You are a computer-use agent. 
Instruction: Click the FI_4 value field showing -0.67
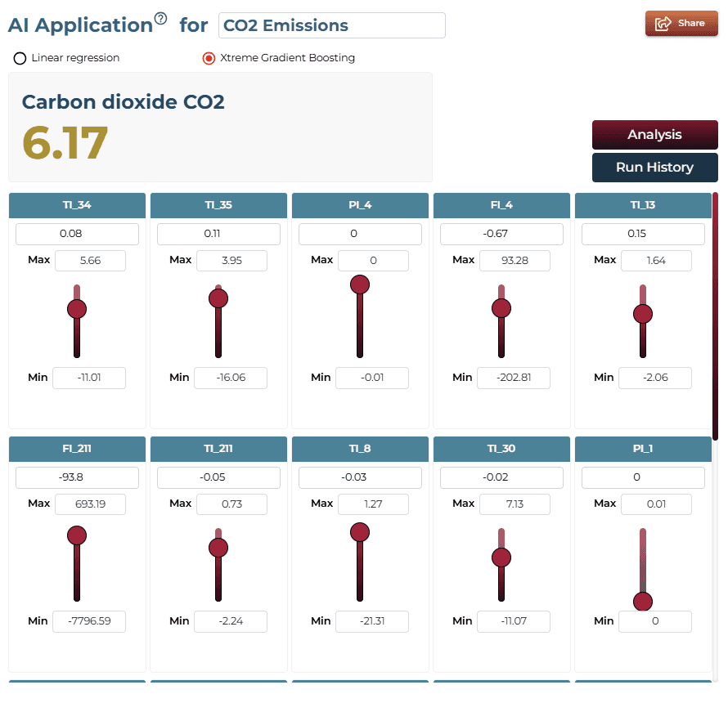click(501, 234)
